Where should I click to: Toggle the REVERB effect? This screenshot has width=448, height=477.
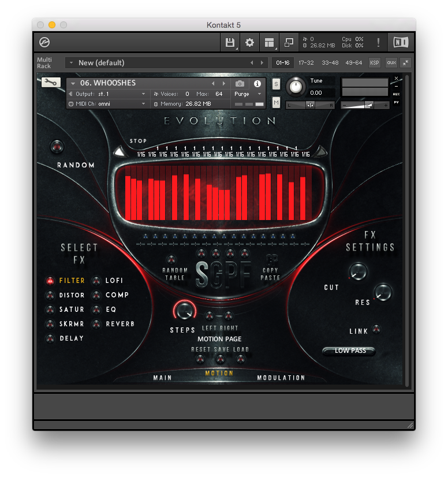point(96,325)
